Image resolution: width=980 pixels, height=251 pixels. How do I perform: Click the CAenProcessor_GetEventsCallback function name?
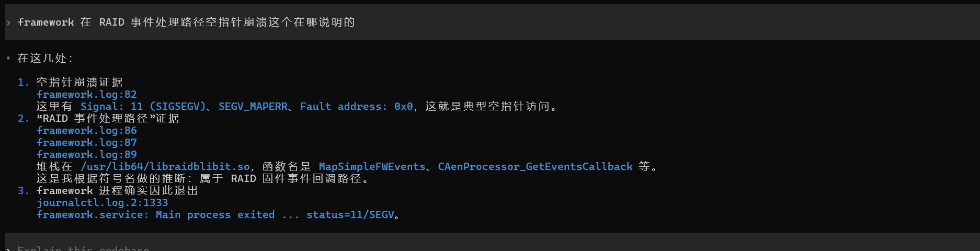tap(535, 167)
